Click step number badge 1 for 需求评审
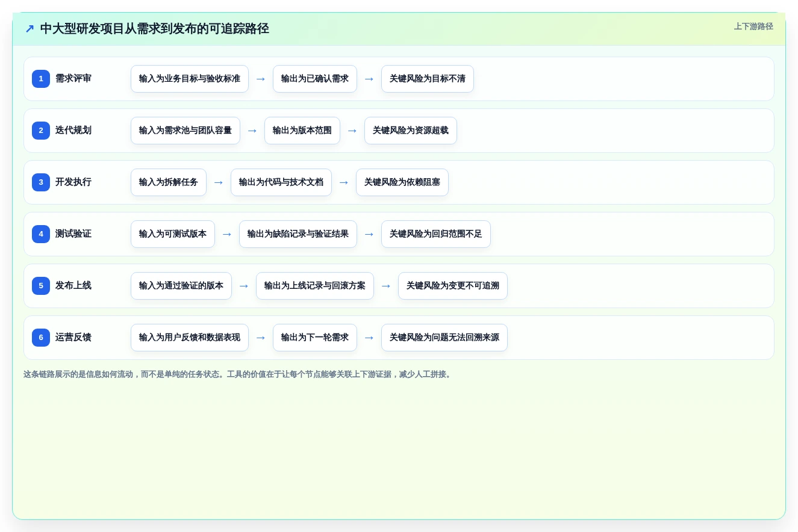This screenshot has height=532, width=798. coord(41,79)
